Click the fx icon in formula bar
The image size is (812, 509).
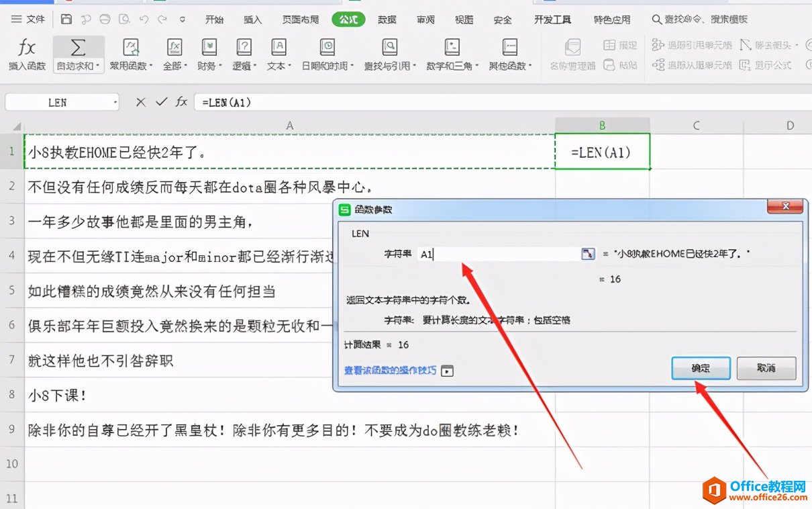click(x=181, y=102)
